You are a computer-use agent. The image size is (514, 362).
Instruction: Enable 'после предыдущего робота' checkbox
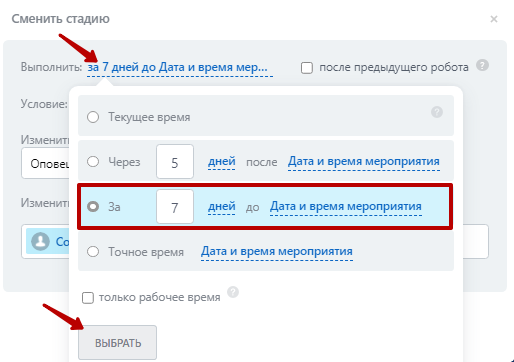pyautogui.click(x=307, y=68)
